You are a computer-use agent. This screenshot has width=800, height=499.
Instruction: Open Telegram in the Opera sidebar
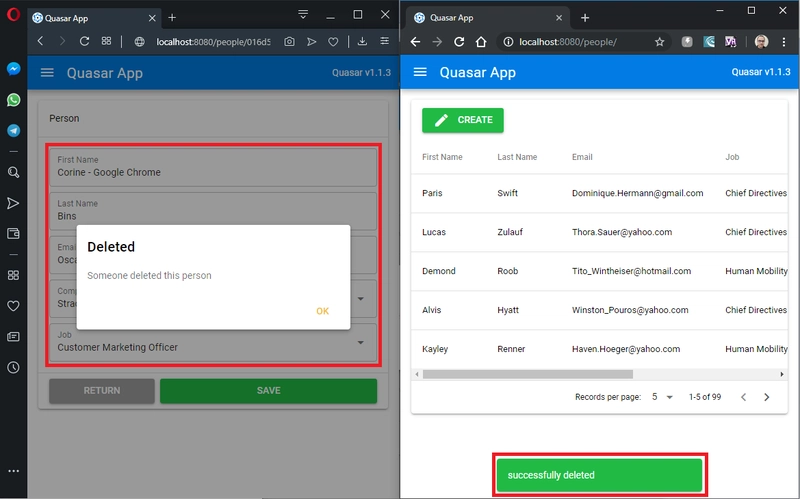pos(14,131)
